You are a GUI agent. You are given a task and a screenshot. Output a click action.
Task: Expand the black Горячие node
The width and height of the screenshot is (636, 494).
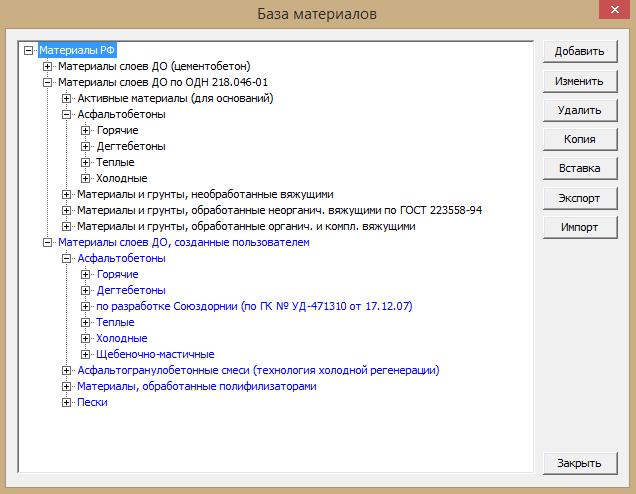[85, 131]
